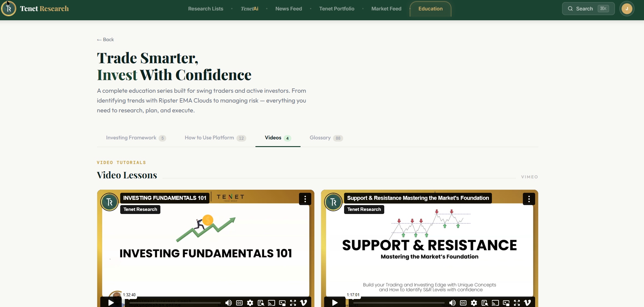This screenshot has width=644, height=307.
Task: Open the user avatar J menu
Action: (x=627, y=9)
